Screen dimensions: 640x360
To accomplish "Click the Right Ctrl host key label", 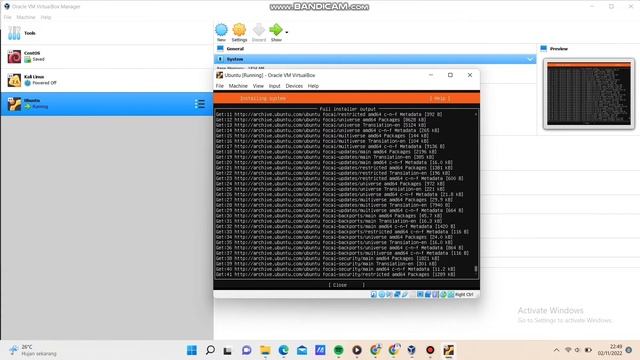I will pyautogui.click(x=464, y=294).
